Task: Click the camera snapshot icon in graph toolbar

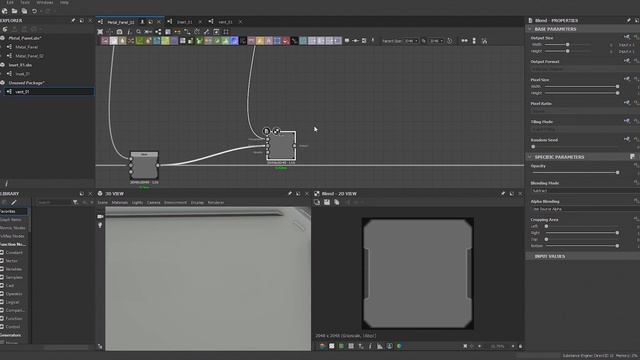Action: [x=119, y=31]
